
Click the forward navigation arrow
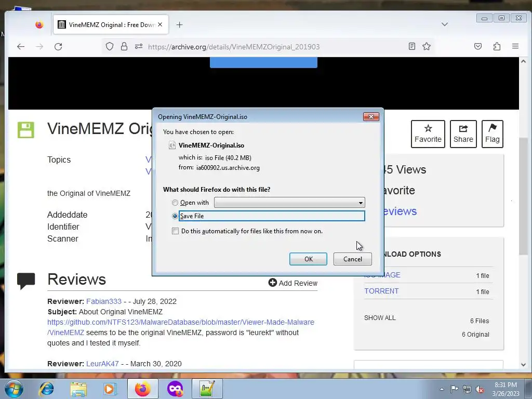click(x=39, y=46)
